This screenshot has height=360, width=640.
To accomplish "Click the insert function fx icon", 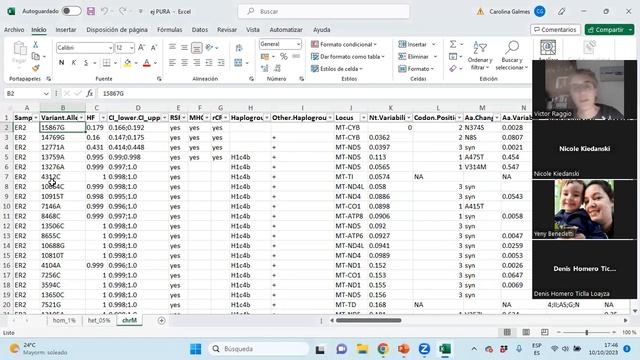I will tap(89, 93).
